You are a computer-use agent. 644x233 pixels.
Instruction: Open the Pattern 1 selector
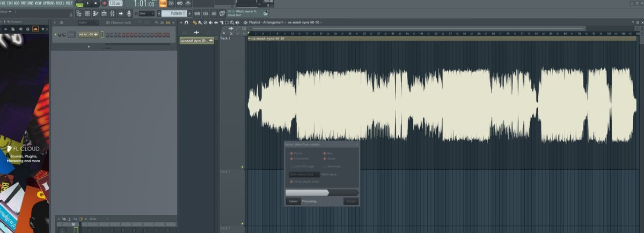175,13
